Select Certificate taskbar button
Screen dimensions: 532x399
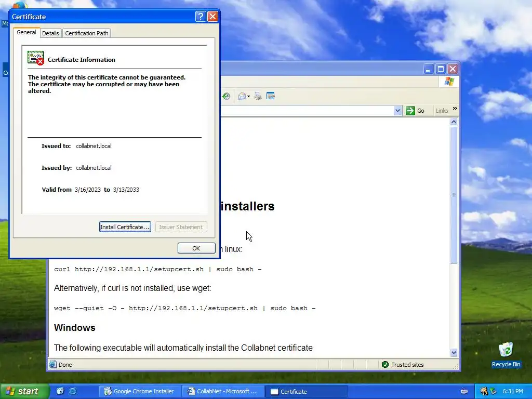pos(307,392)
